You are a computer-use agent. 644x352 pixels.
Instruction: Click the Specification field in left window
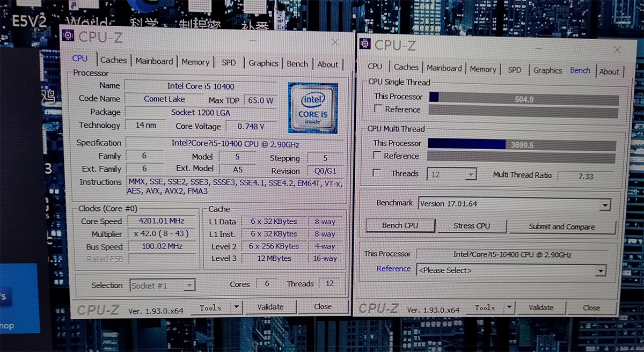235,143
